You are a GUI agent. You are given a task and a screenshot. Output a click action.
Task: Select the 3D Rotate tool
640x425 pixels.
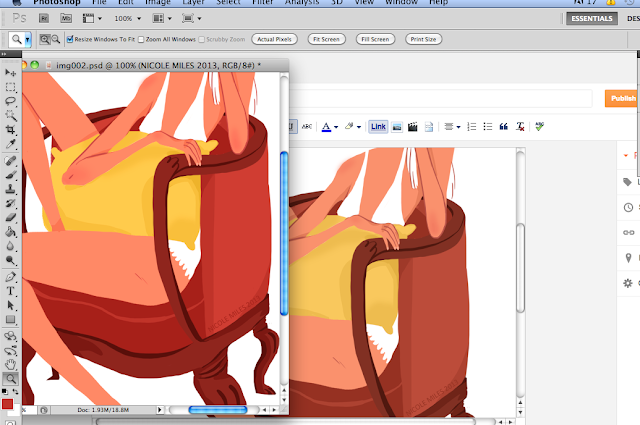(x=10, y=336)
